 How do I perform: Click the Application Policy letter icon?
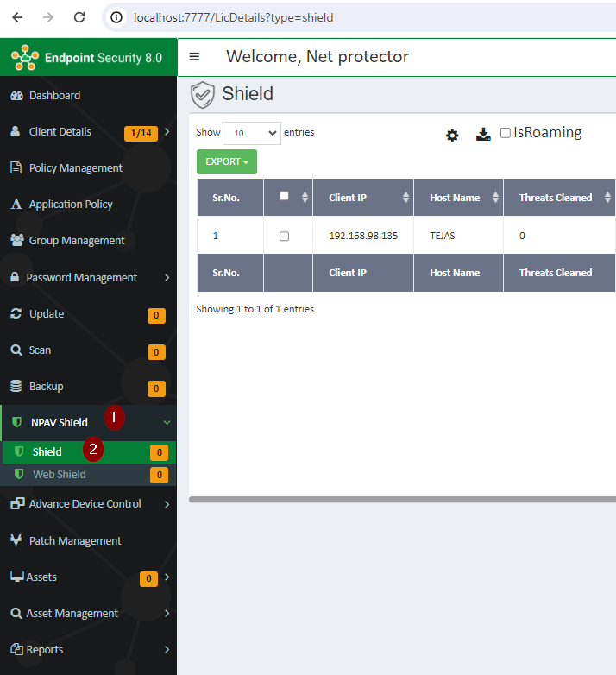click(16, 204)
